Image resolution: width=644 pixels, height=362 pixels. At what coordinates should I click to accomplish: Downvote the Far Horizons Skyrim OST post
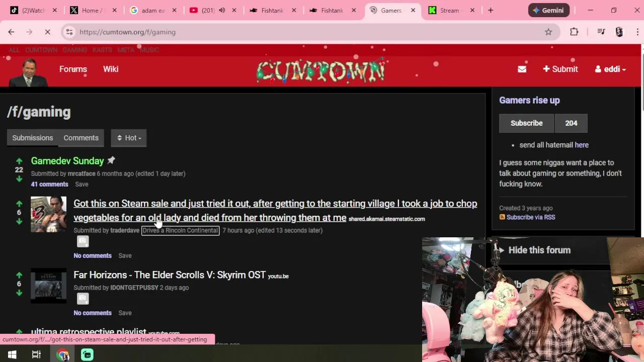[x=19, y=293]
